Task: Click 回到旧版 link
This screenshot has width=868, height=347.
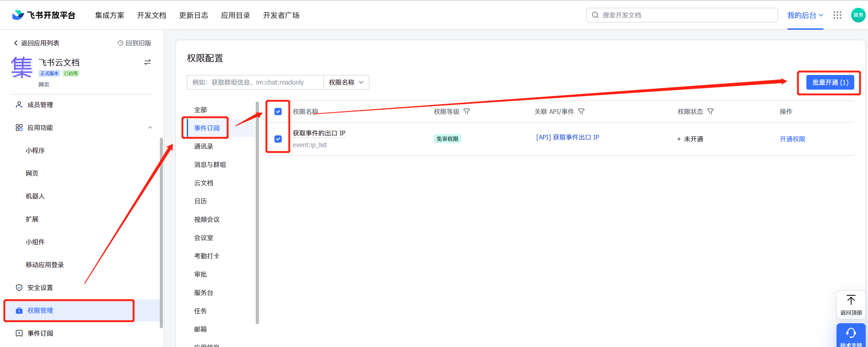Action: pos(134,43)
